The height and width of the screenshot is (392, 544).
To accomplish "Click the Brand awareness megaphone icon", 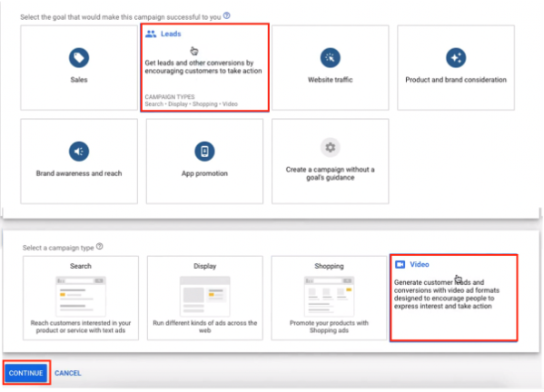I will [x=79, y=152].
